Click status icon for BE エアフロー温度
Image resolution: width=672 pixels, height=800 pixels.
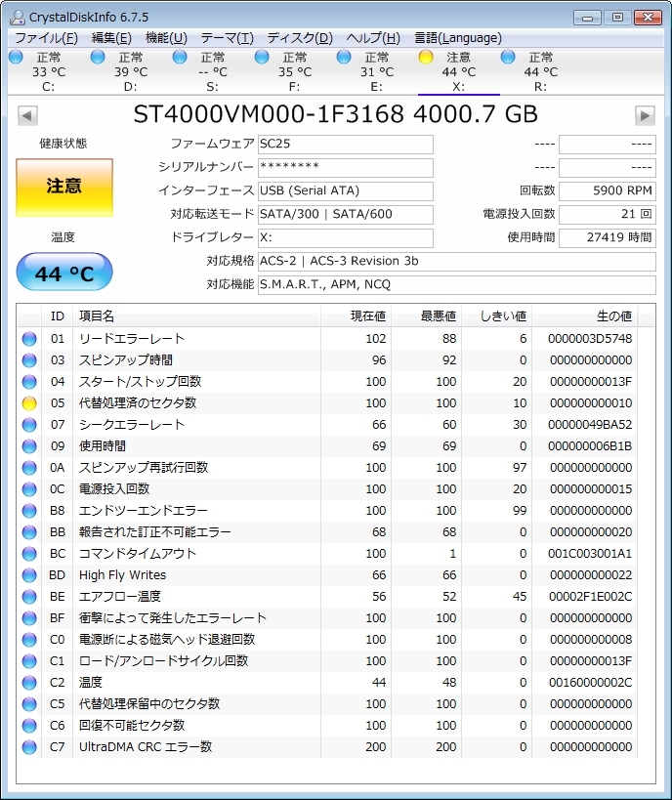click(x=29, y=597)
